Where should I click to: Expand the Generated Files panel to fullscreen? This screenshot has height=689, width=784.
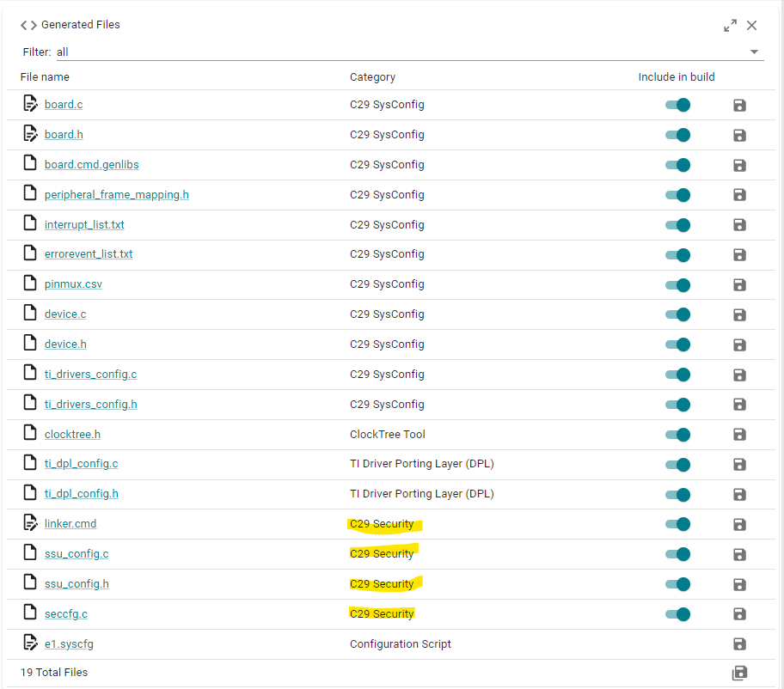(x=730, y=26)
